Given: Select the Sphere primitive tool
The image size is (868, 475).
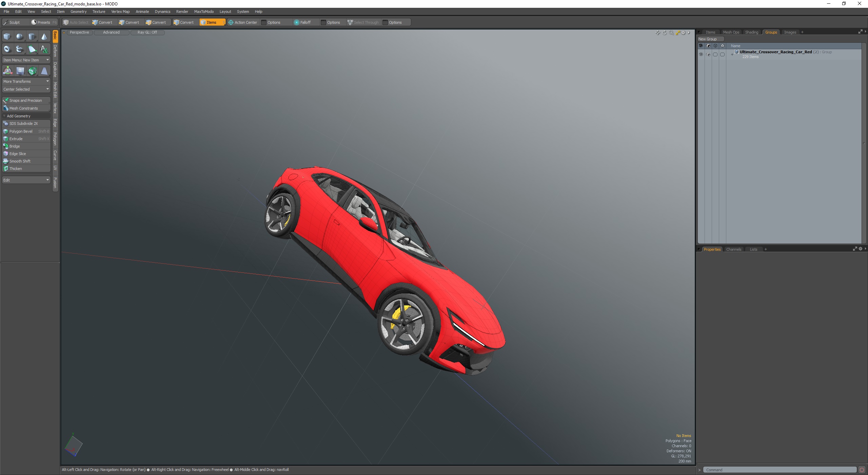Looking at the screenshot, I should (20, 36).
